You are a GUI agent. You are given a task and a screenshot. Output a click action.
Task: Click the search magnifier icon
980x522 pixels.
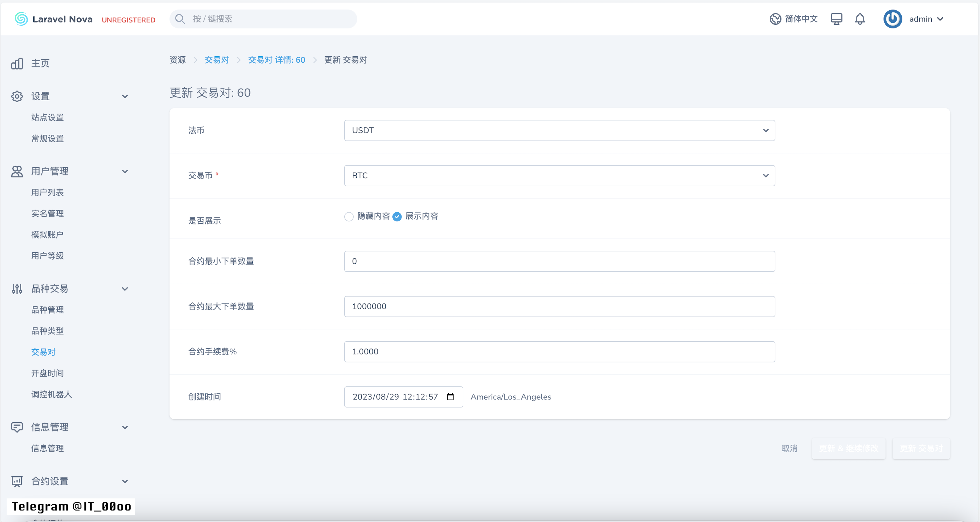(x=180, y=19)
